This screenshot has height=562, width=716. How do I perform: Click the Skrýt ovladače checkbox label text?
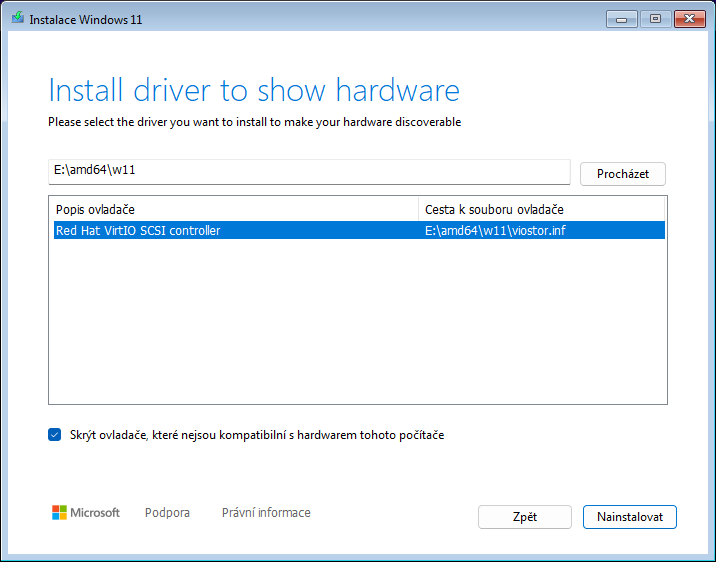(x=257, y=435)
